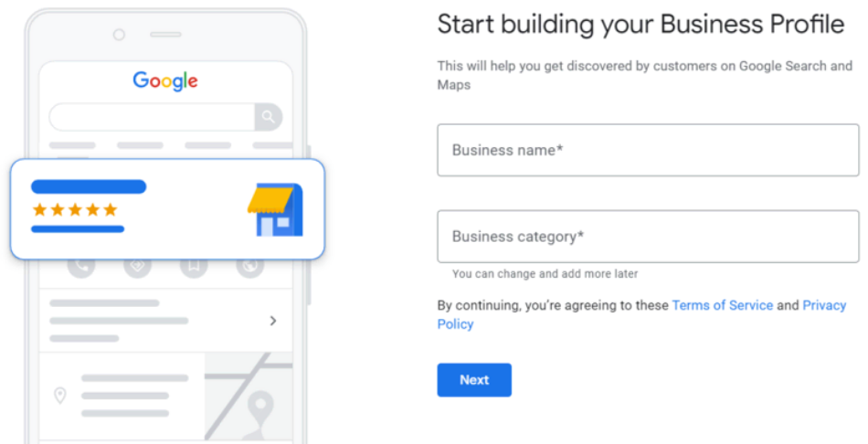Open the Terms of Service link
Screen dimensions: 868x444
tap(723, 305)
